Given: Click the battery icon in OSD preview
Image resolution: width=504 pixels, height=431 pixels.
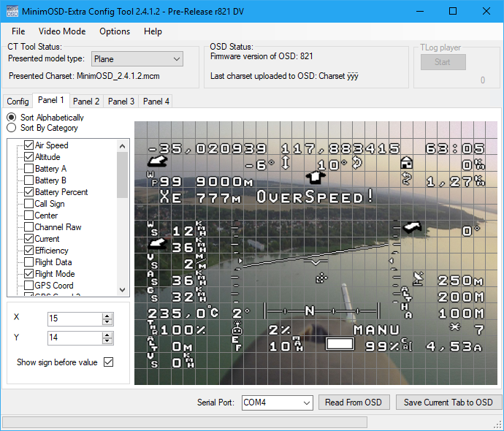Looking at the screenshot, I should click(x=338, y=345).
